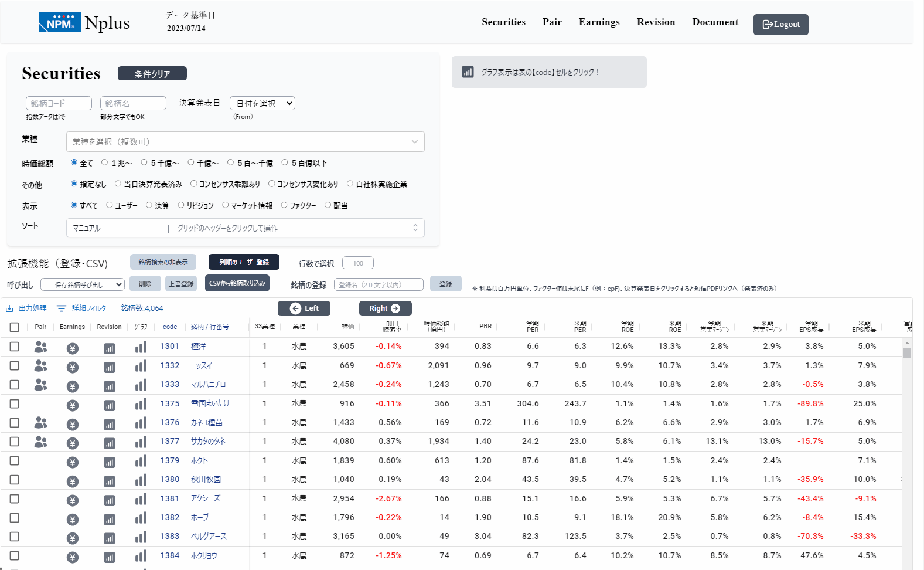Go to the Earnings menu item

[x=599, y=22]
